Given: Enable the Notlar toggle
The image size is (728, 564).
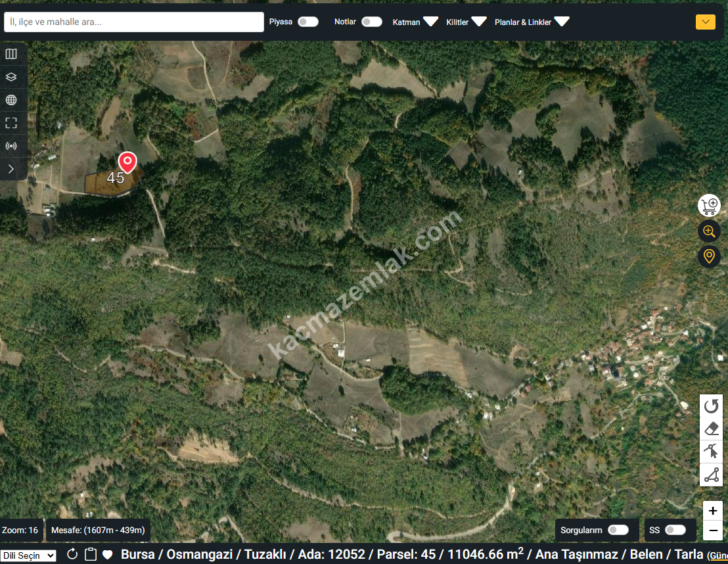Looking at the screenshot, I should pos(371,22).
